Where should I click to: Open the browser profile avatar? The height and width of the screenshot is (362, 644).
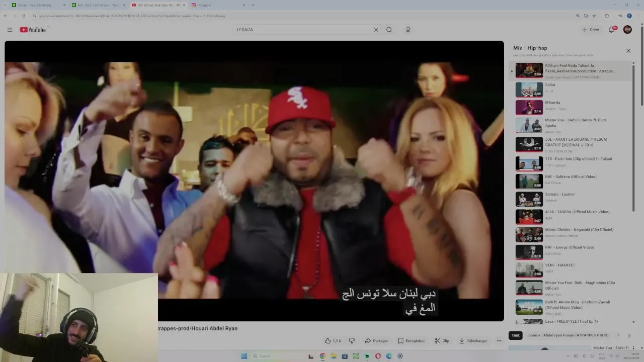point(629,16)
